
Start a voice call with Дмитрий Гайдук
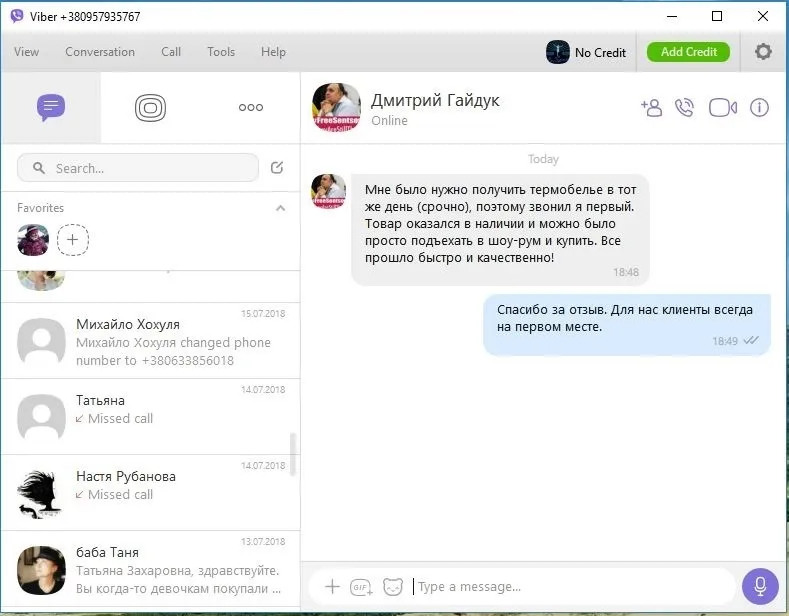pos(684,108)
